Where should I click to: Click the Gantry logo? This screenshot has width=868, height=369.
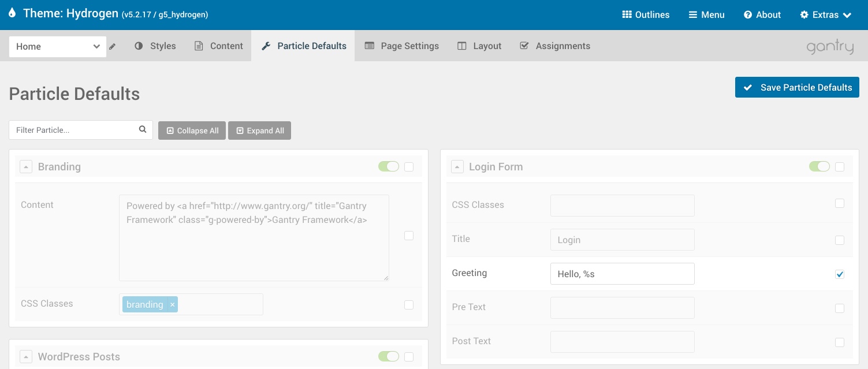pos(830,47)
